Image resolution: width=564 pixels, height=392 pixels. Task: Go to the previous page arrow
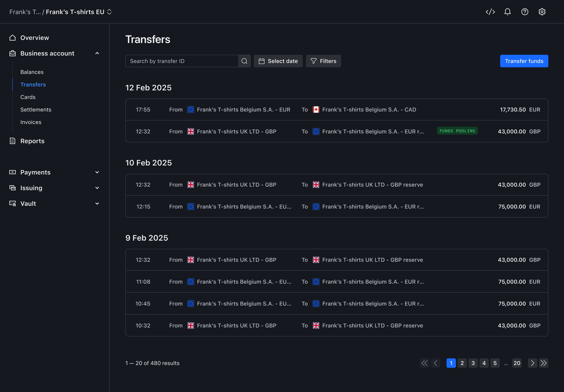[x=436, y=363]
